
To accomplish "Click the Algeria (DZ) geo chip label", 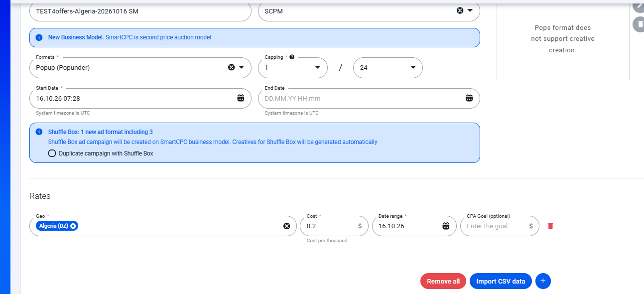I will tap(54, 226).
